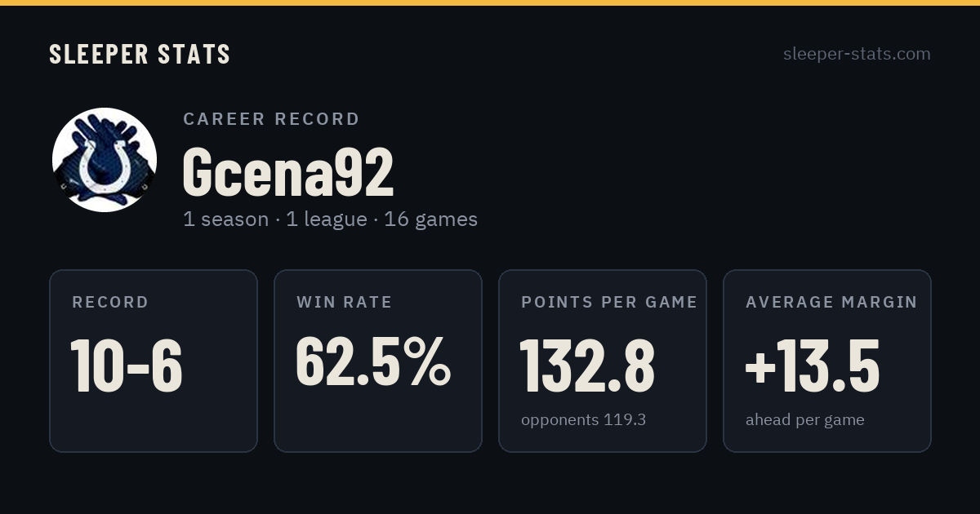This screenshot has width=980, height=514.
Task: Click the AVERAGE MARGIN label
Action: pos(831,302)
